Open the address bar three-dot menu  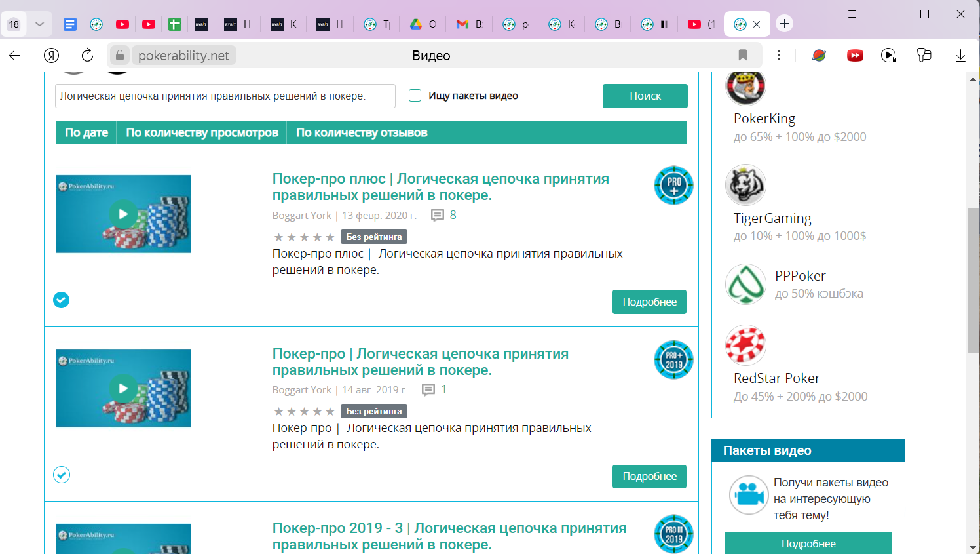[x=779, y=56]
